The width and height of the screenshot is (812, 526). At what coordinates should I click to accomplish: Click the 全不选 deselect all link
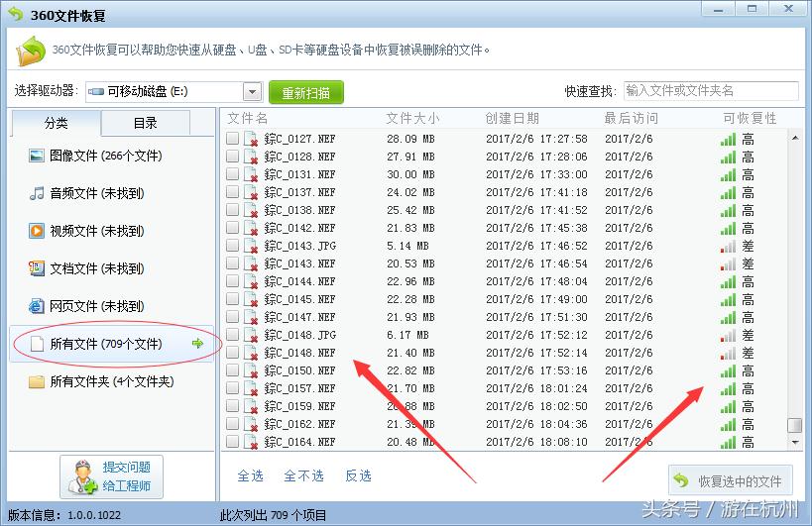click(304, 475)
